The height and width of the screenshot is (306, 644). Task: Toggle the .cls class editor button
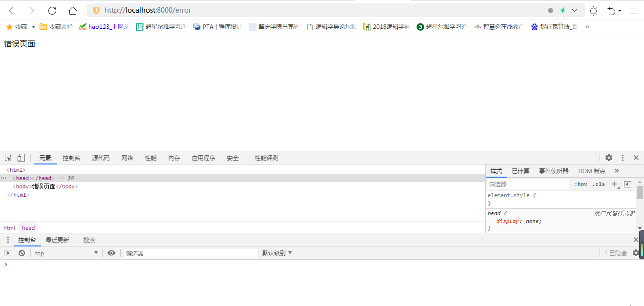click(599, 184)
